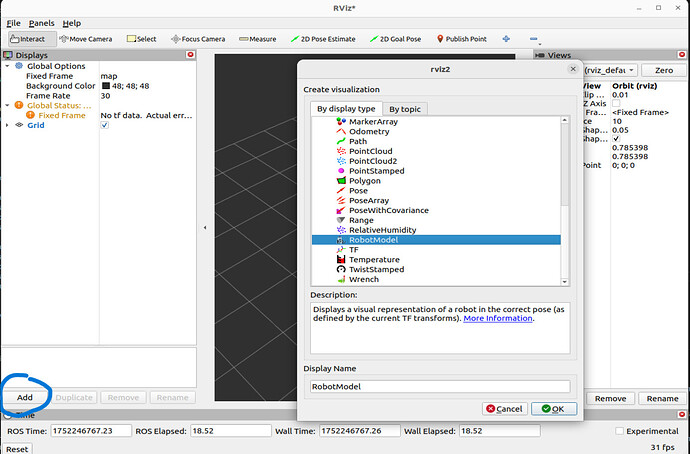Viewport: 690px width, 454px height.
Task: Close the Views panel with red icon
Action: tap(682, 55)
